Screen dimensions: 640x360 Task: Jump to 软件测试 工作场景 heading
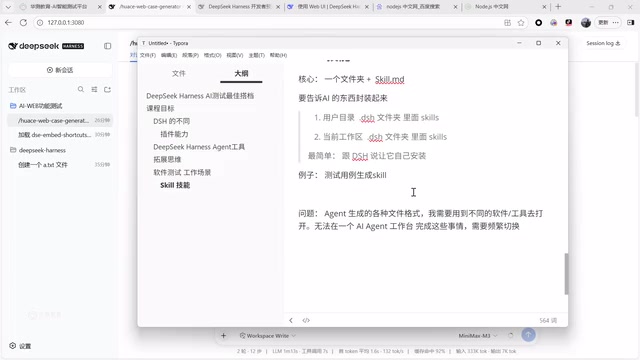coord(182,172)
